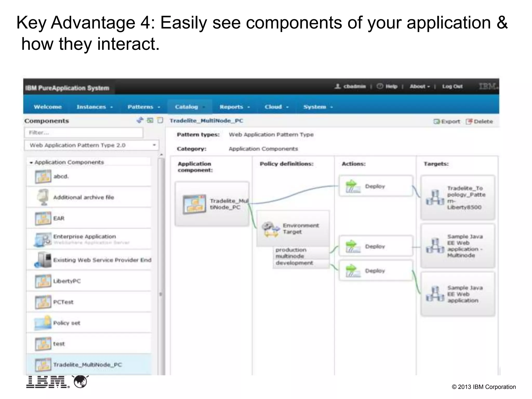Screen dimensions: 532x399
Task: Click the Environment Target policy icon
Action: [270, 229]
